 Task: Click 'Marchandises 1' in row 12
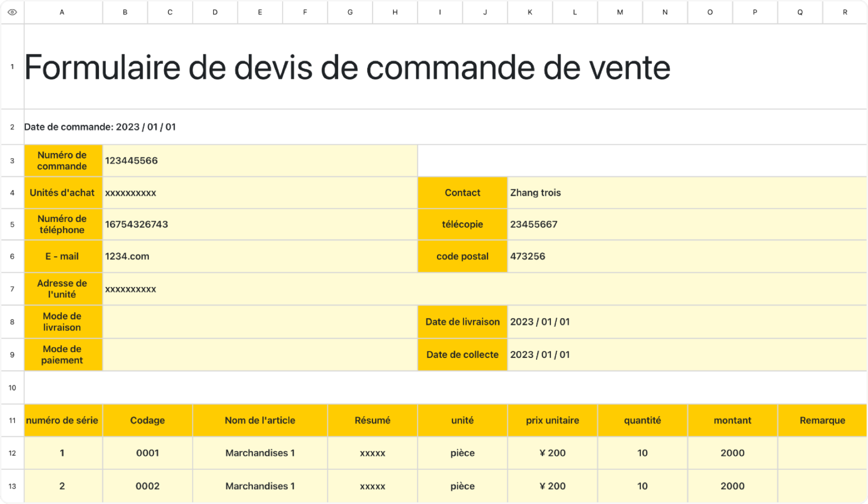[260, 453]
